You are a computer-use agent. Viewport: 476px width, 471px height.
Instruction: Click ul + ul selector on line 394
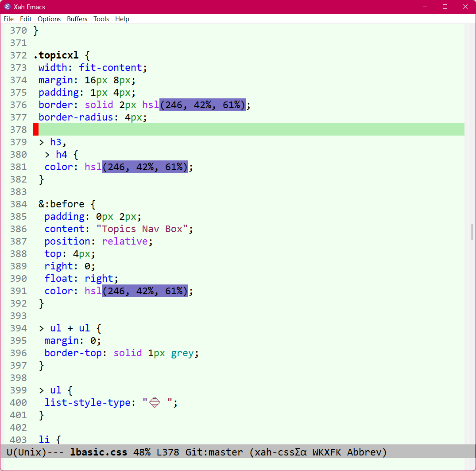coord(70,328)
